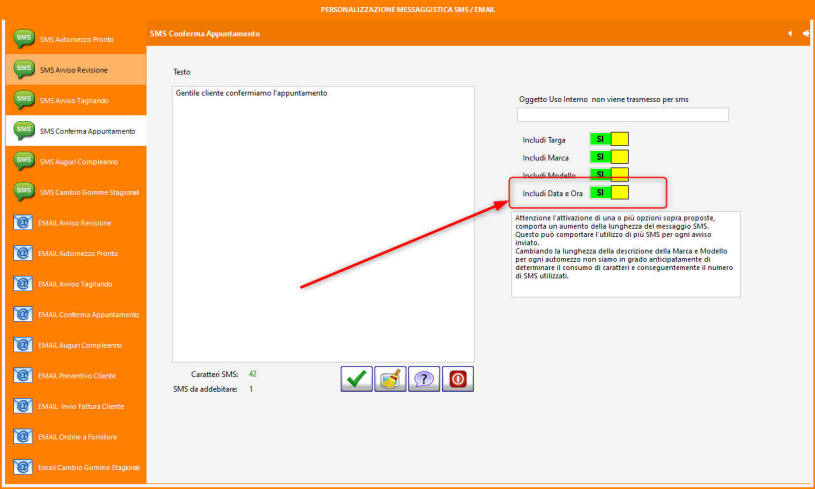Clear the text with the broom icon
The image size is (815, 489).
click(390, 379)
